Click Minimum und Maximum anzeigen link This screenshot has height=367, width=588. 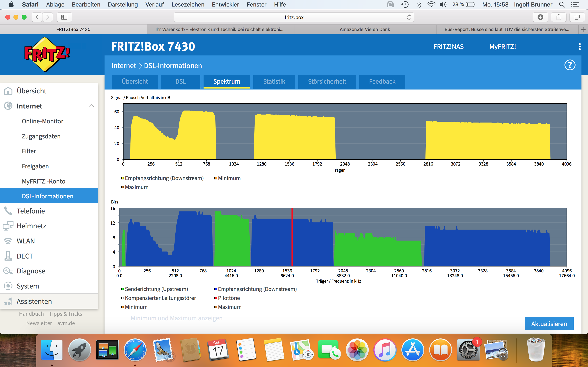(176, 318)
